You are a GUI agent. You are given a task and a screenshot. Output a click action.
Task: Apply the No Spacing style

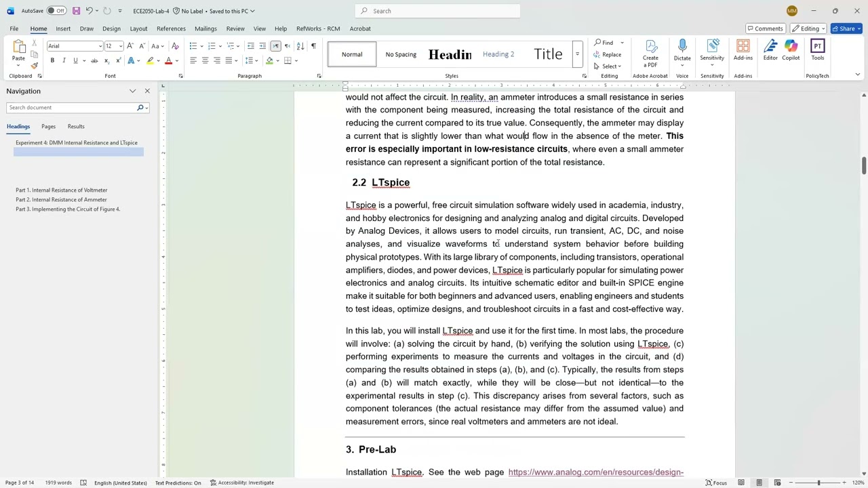coord(401,54)
